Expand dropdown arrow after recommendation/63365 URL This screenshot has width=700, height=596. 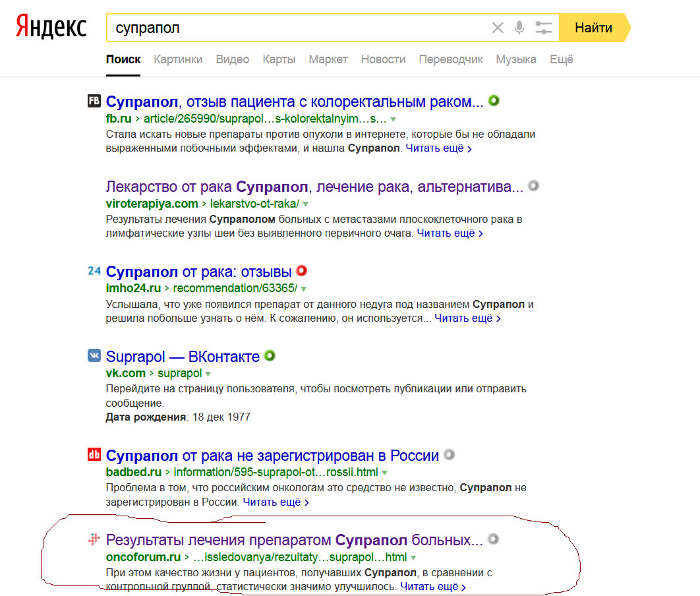[304, 289]
